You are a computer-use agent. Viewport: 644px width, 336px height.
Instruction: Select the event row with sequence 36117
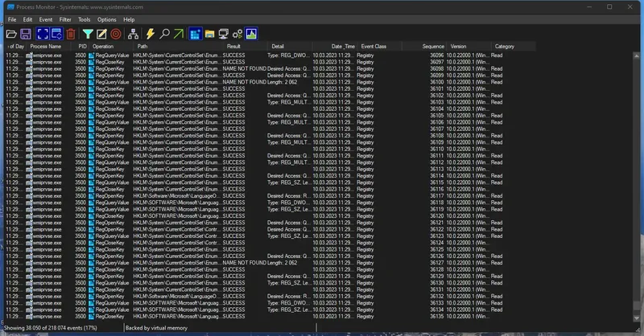click(270, 196)
